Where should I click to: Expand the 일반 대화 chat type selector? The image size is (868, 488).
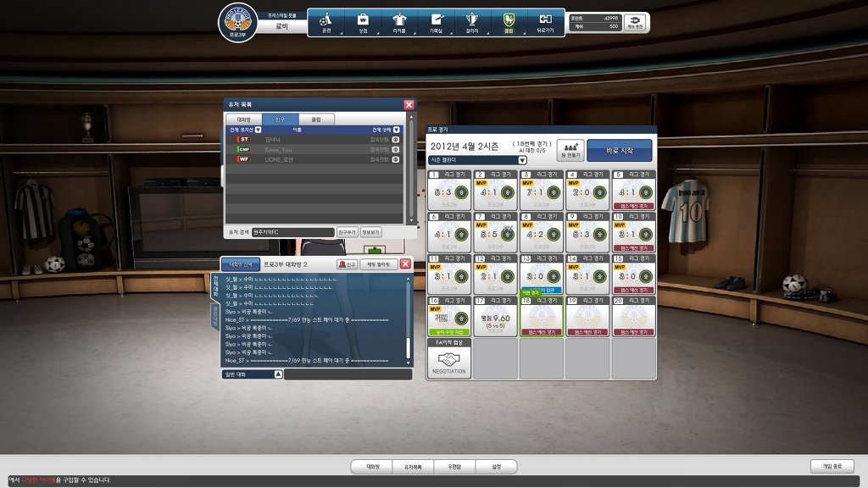click(277, 374)
